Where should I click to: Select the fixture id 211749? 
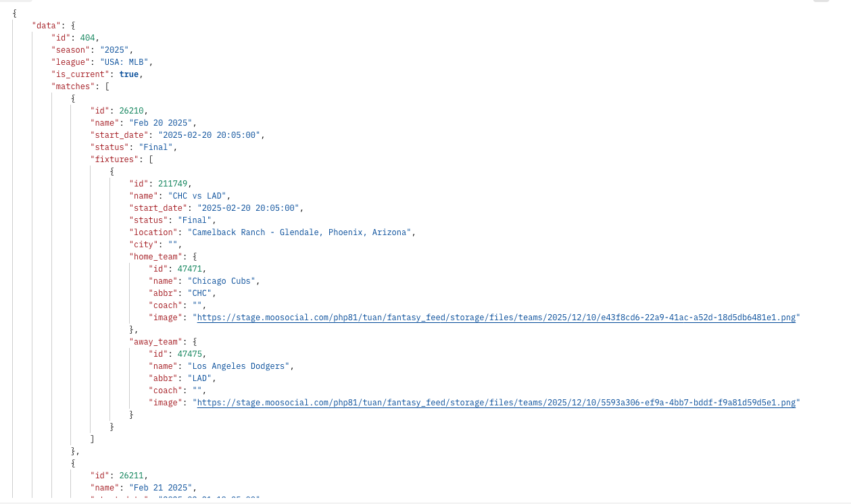173,184
